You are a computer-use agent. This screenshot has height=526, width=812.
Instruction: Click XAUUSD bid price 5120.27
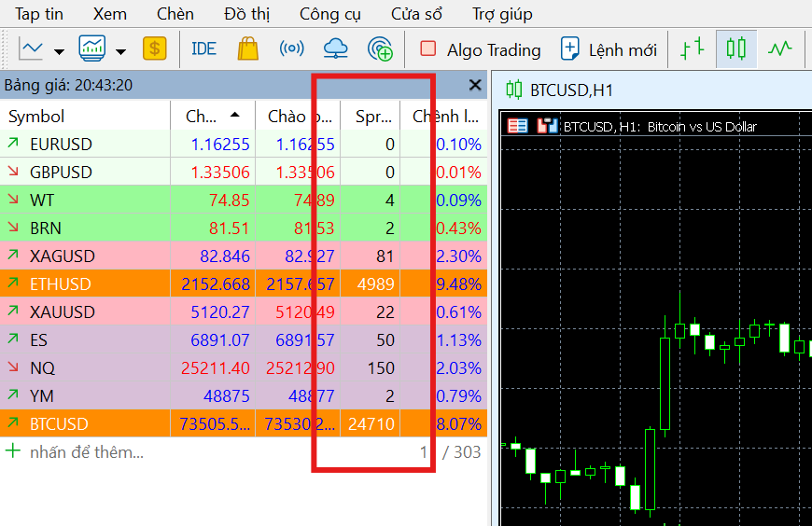[220, 312]
